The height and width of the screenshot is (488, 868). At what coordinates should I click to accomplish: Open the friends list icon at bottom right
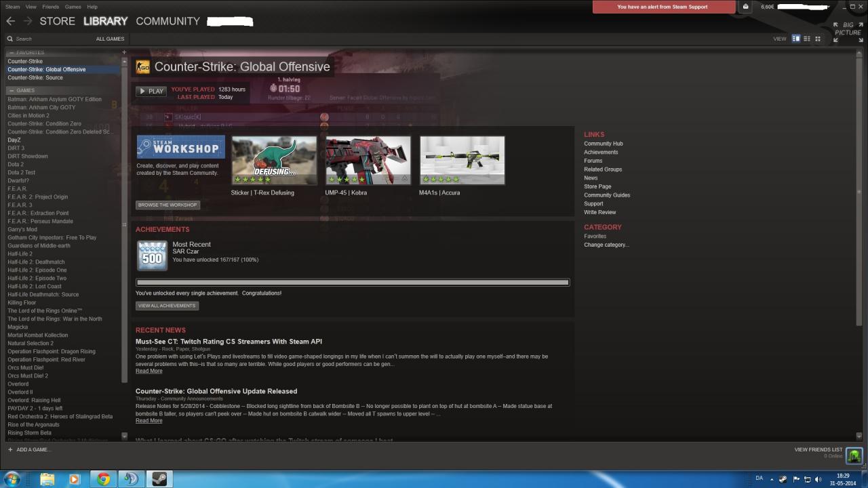(x=854, y=455)
